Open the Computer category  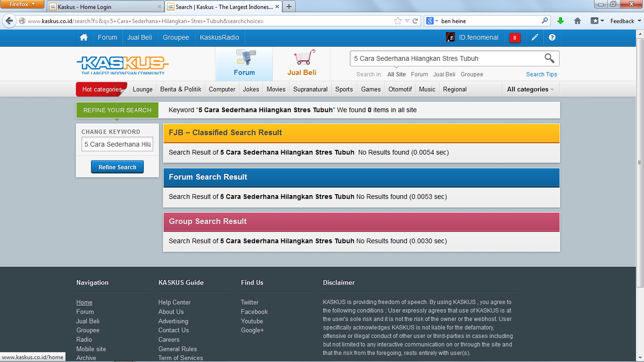[x=222, y=89]
